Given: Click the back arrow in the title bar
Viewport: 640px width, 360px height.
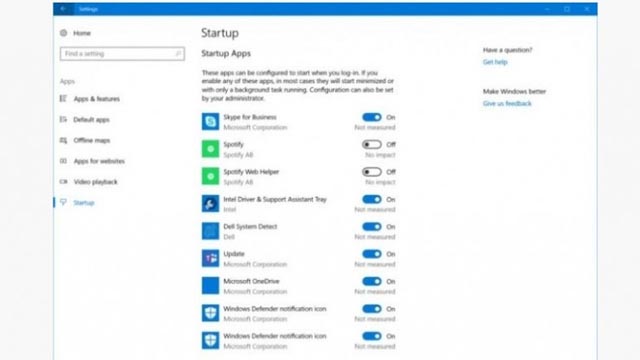Looking at the screenshot, I should pos(63,9).
